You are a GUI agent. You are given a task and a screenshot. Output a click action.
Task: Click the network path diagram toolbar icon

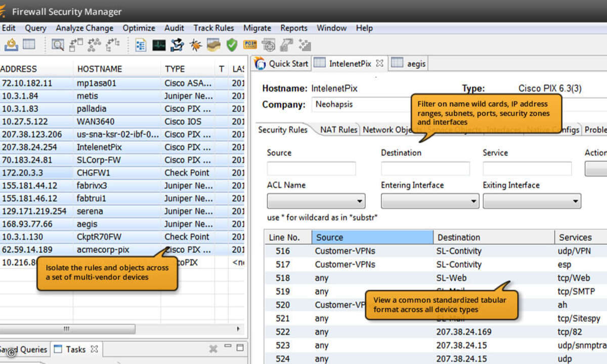pos(177,45)
